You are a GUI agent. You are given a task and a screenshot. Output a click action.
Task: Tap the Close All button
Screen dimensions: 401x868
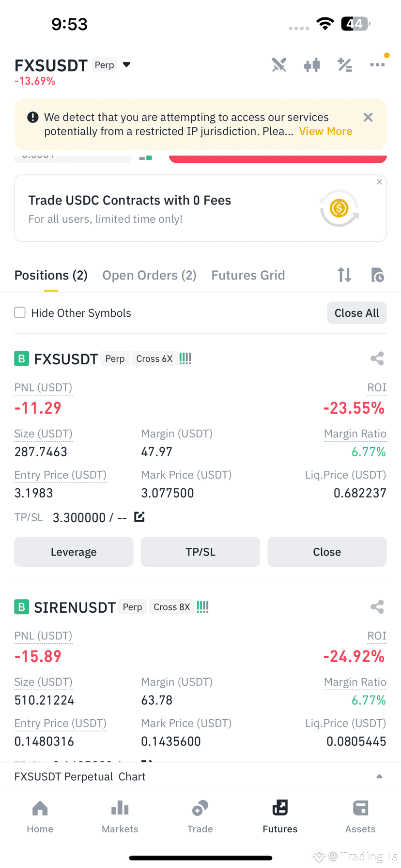(357, 313)
